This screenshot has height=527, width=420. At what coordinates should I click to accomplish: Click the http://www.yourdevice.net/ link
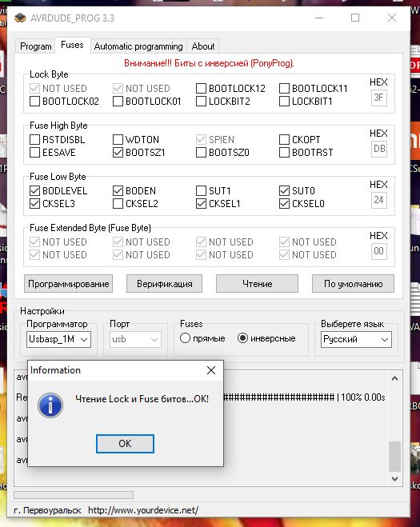(143, 510)
